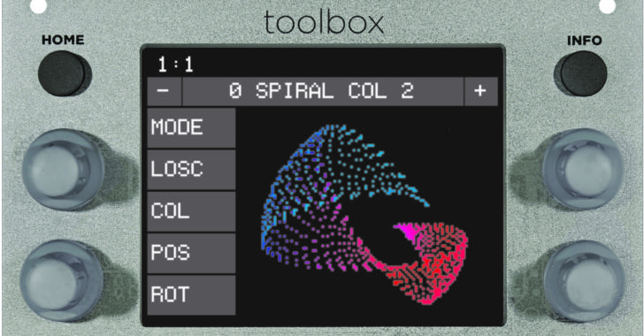Viewport: 644px width, 336px height.
Task: Select the LOSC menu entry
Action: (191, 169)
